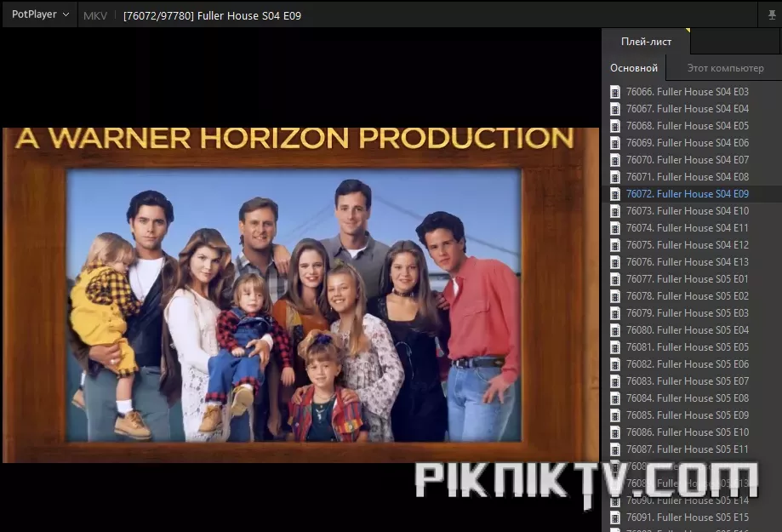782x532 pixels.
Task: Select playlist entry 76066. Fuller House S04 E03
Action: pyautogui.click(x=692, y=92)
